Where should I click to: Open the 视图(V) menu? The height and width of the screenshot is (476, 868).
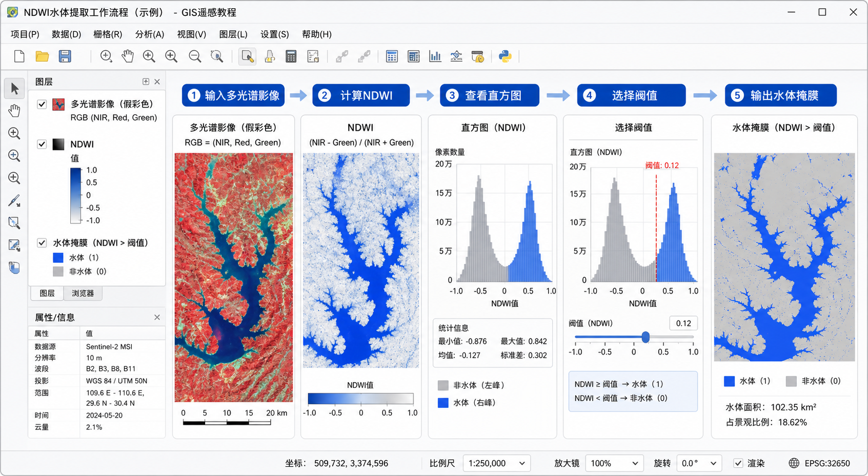(192, 34)
